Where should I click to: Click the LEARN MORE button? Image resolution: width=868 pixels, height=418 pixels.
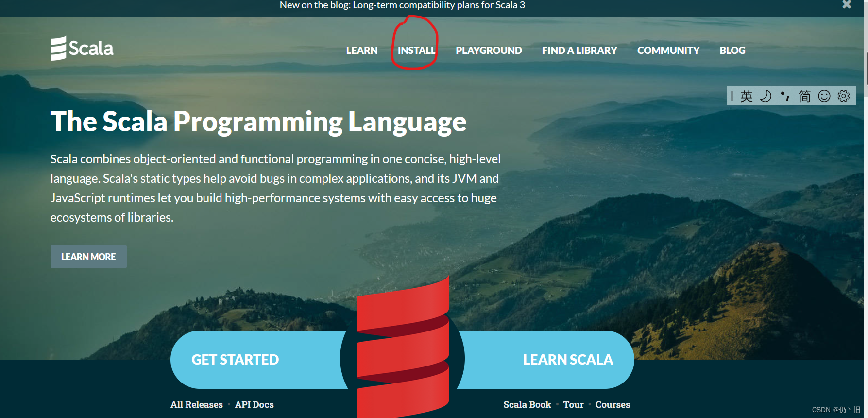[88, 257]
